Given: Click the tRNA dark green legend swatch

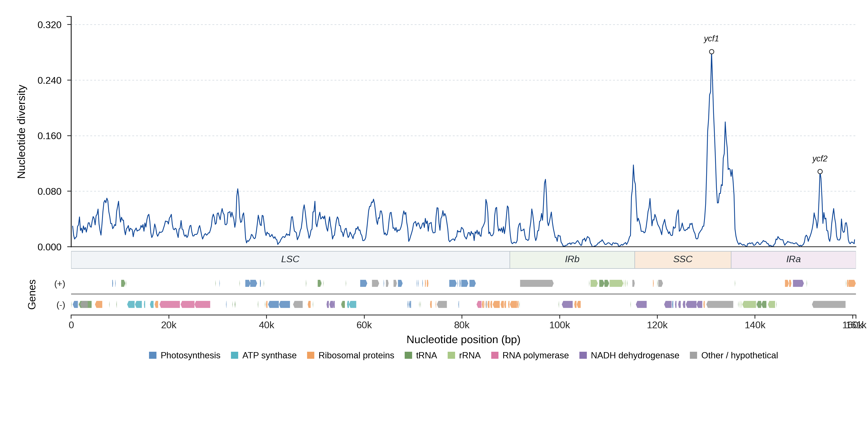Looking at the screenshot, I should 408,355.
